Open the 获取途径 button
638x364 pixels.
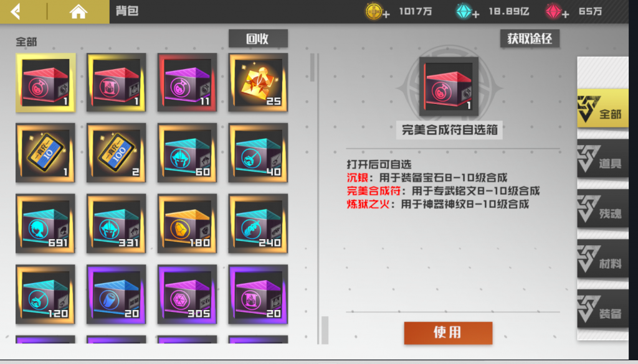pos(530,39)
